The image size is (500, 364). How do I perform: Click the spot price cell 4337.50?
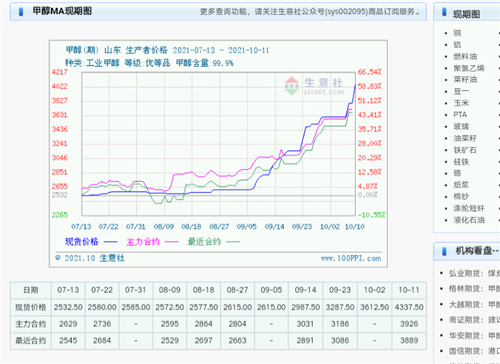click(x=409, y=307)
